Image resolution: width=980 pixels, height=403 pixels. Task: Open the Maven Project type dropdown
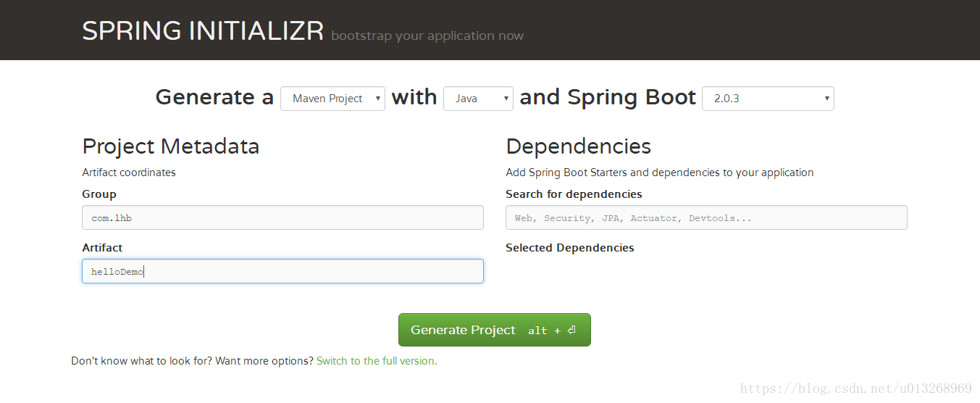tap(332, 99)
